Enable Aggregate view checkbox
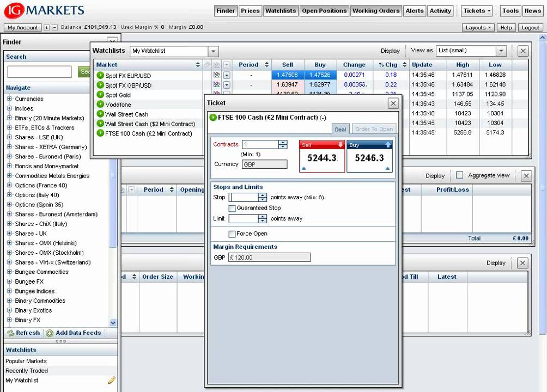The image size is (547, 392). pyautogui.click(x=460, y=175)
